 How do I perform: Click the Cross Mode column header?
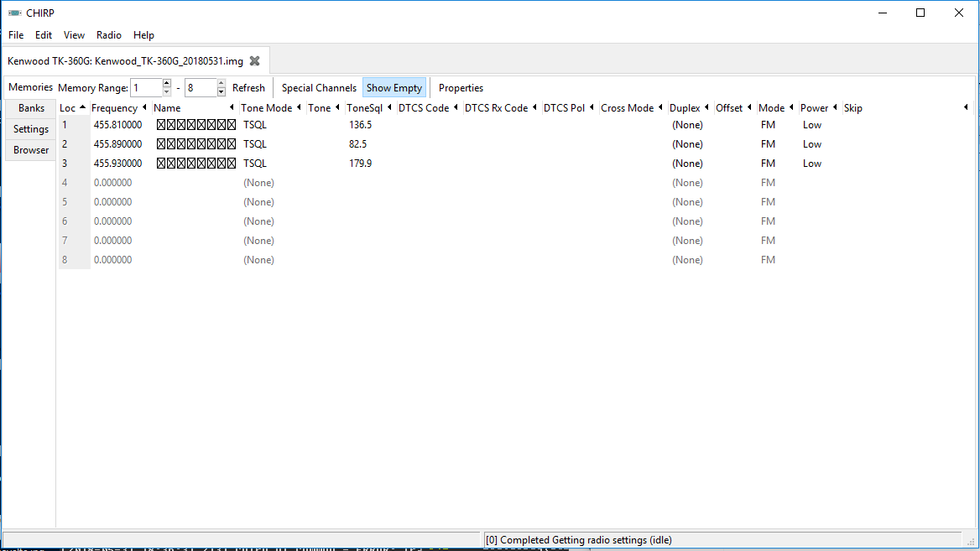point(633,108)
